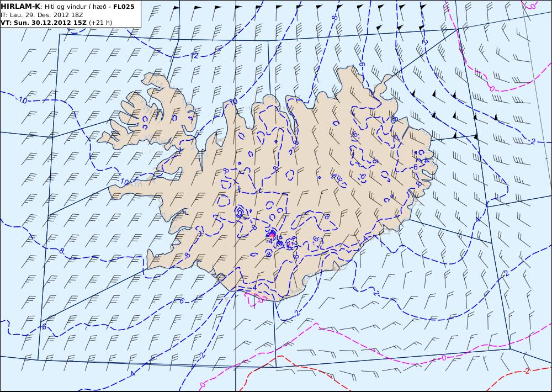This screenshot has height=392, width=552.
Task: Click the '(+21 h)' forecast offset text
Action: point(100,23)
